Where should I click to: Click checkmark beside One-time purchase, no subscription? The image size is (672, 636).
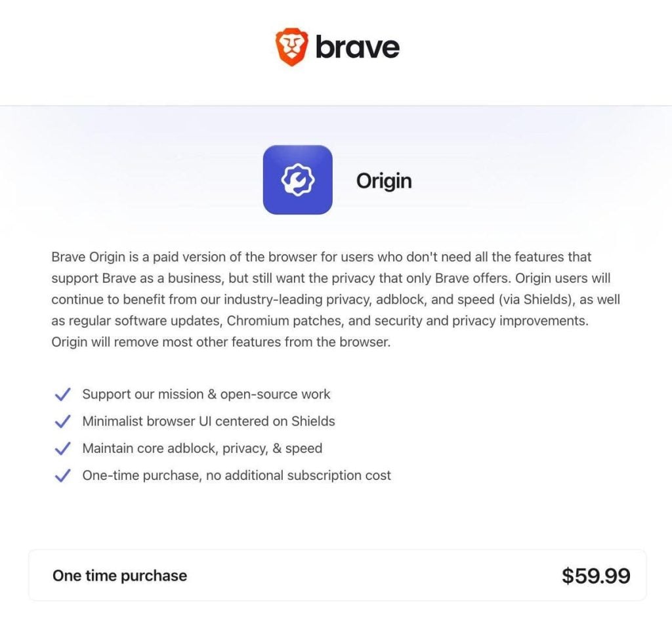point(62,476)
